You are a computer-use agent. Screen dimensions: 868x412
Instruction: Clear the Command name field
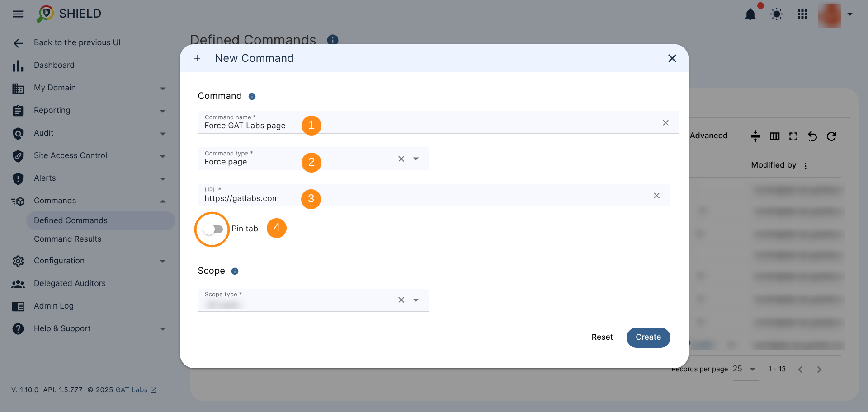pyautogui.click(x=665, y=123)
